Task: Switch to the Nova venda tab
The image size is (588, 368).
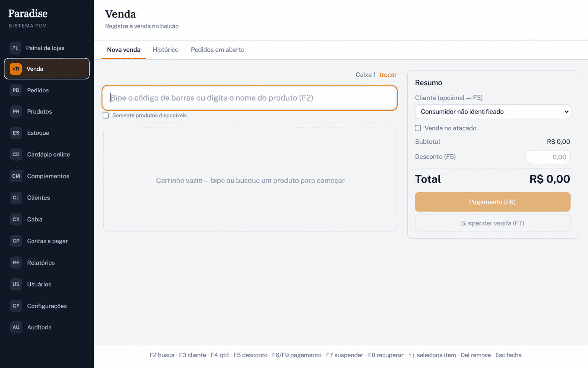Action: [x=124, y=50]
